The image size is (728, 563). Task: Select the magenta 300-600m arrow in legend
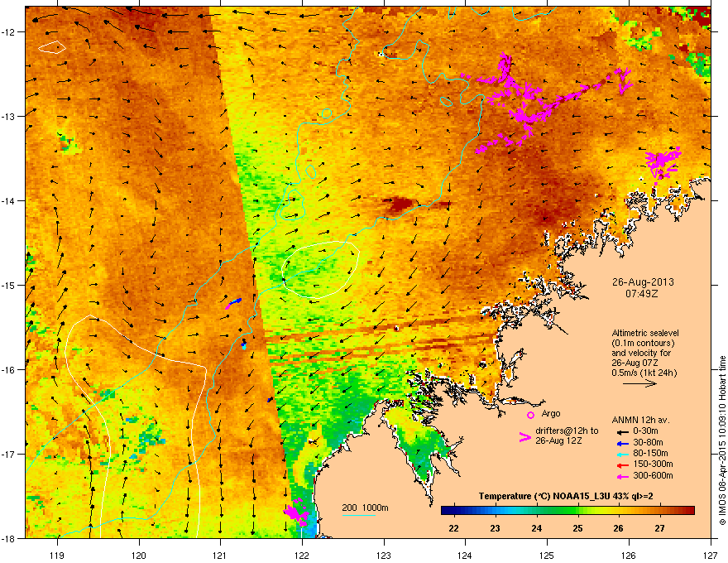621,476
